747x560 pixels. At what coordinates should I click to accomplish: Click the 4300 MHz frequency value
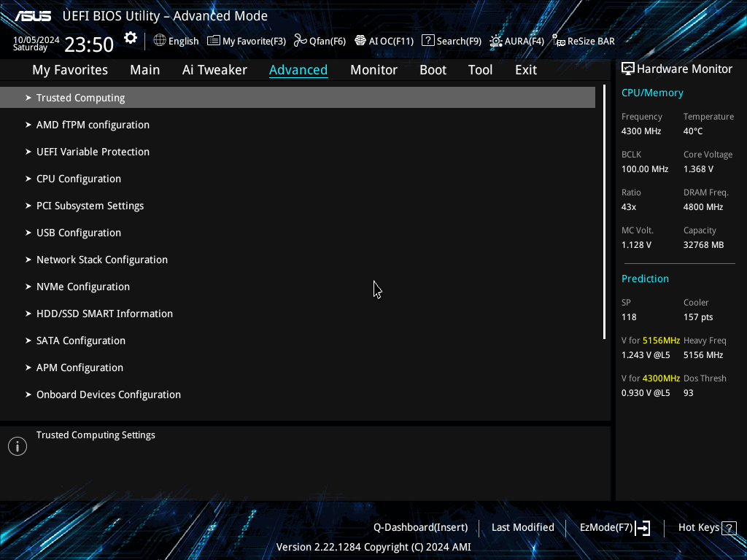[x=641, y=131]
